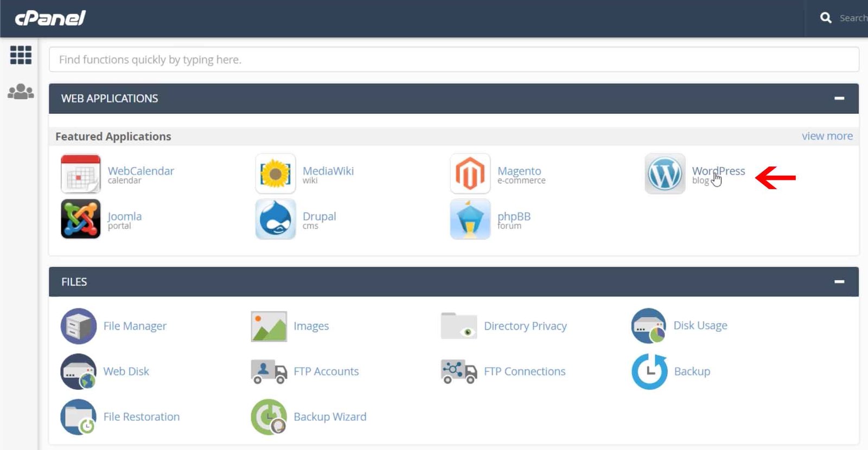868x450 pixels.
Task: Open the File Manager icon
Action: 79,326
